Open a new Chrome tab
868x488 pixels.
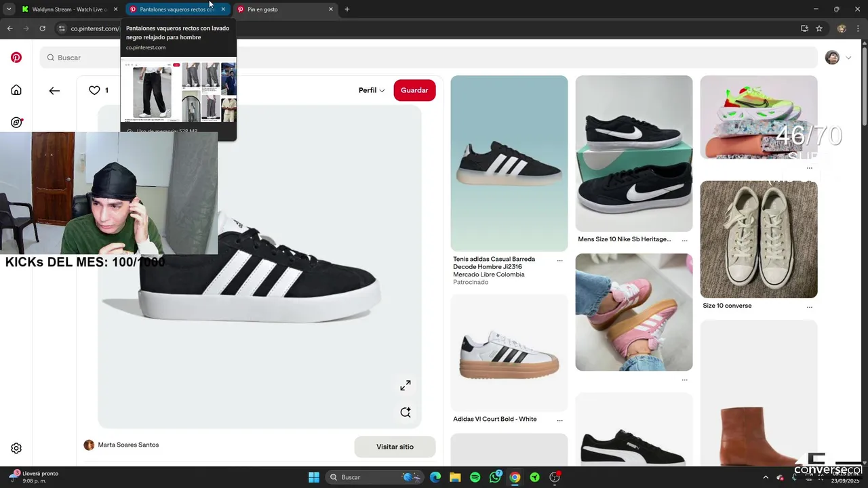click(347, 9)
